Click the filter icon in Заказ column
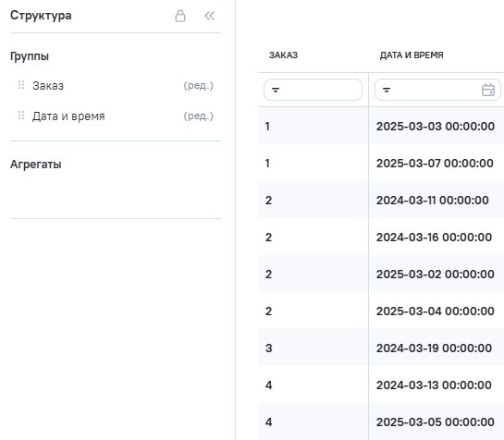Viewport: 504px width, 440px height. [276, 90]
